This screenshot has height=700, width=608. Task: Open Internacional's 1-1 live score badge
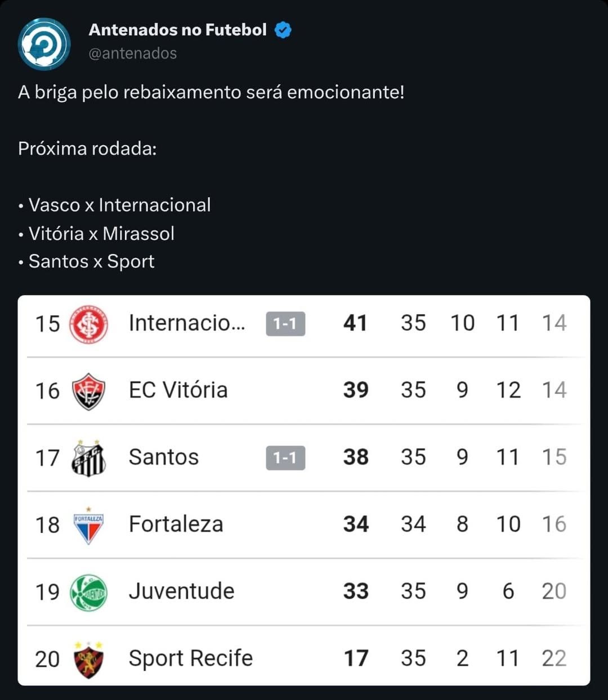285,324
